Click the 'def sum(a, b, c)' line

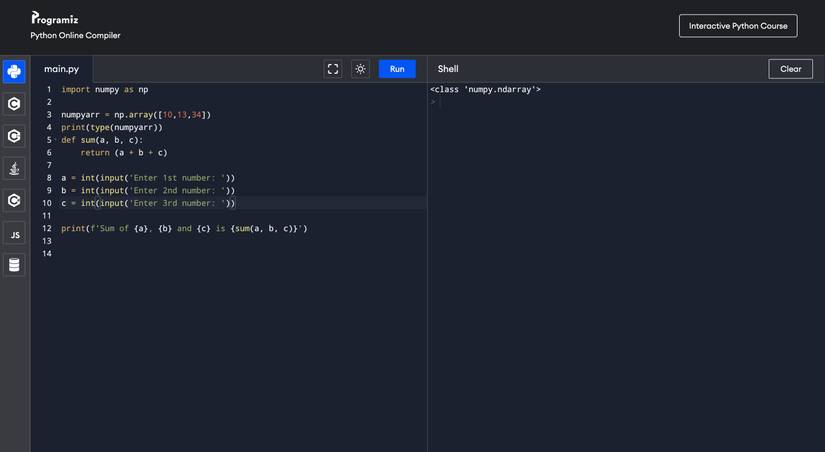tap(101, 140)
